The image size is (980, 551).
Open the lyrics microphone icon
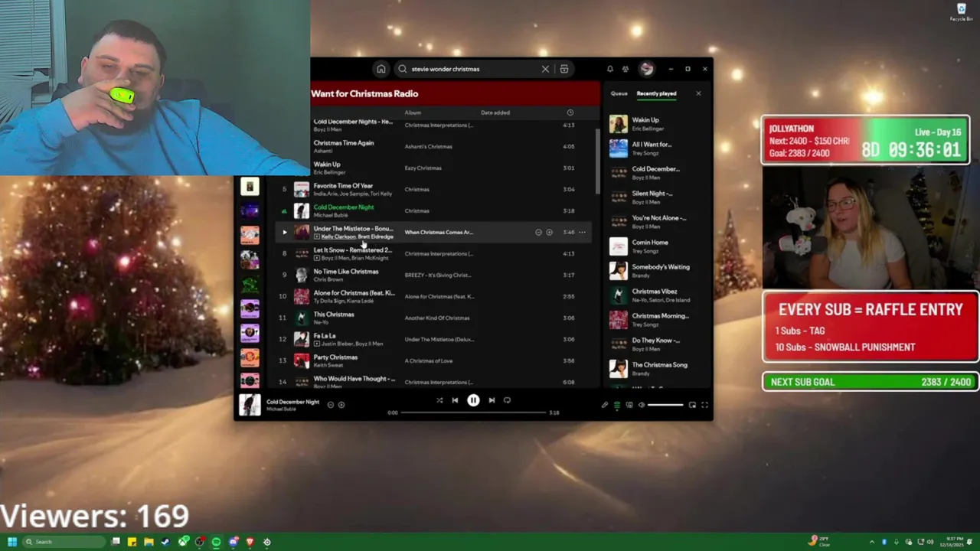605,405
